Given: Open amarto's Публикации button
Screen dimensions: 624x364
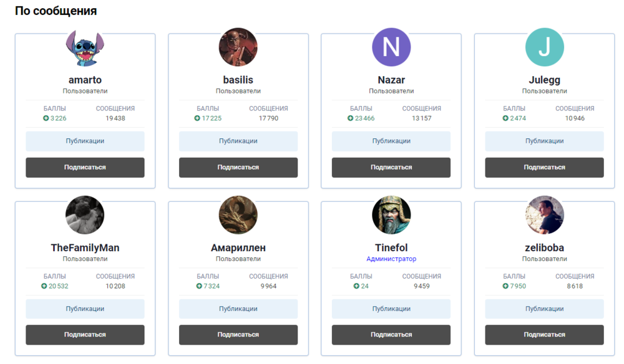Looking at the screenshot, I should pyautogui.click(x=85, y=141).
